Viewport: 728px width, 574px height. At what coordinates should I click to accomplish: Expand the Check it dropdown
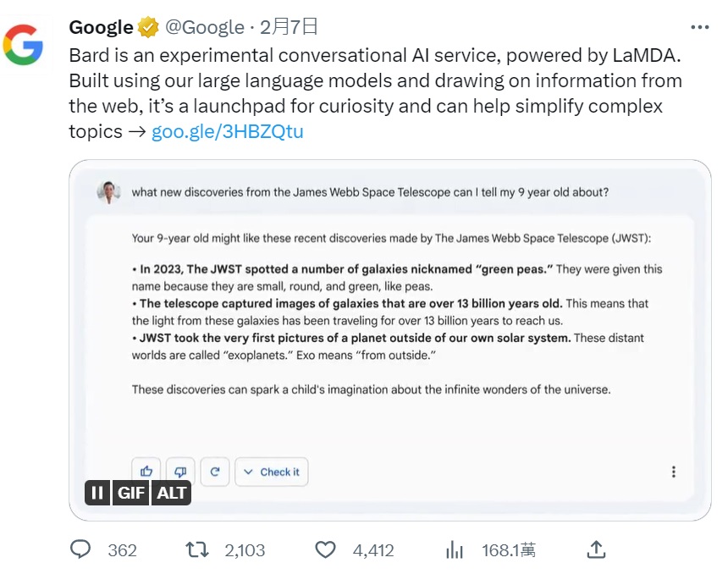coord(271,472)
